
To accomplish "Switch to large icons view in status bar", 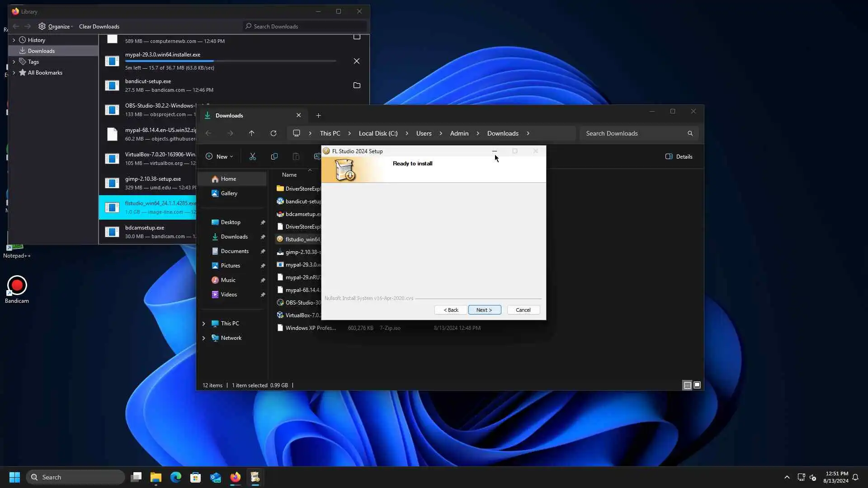I will 697,385.
